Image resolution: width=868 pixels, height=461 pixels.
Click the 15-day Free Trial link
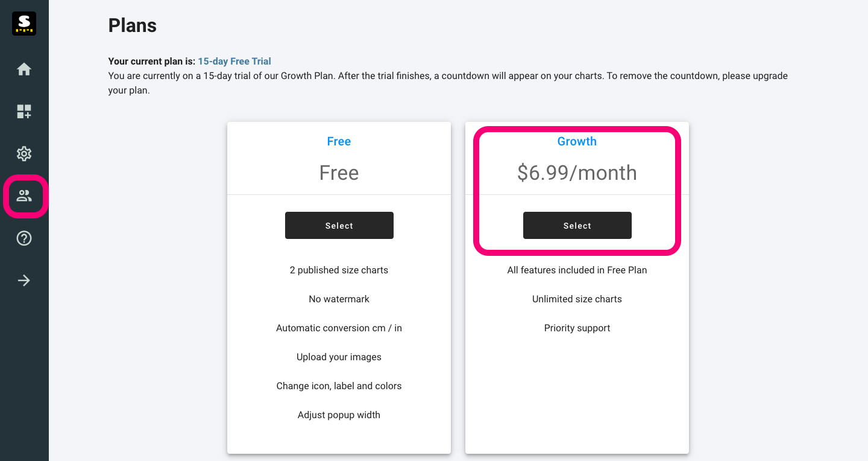(x=234, y=62)
